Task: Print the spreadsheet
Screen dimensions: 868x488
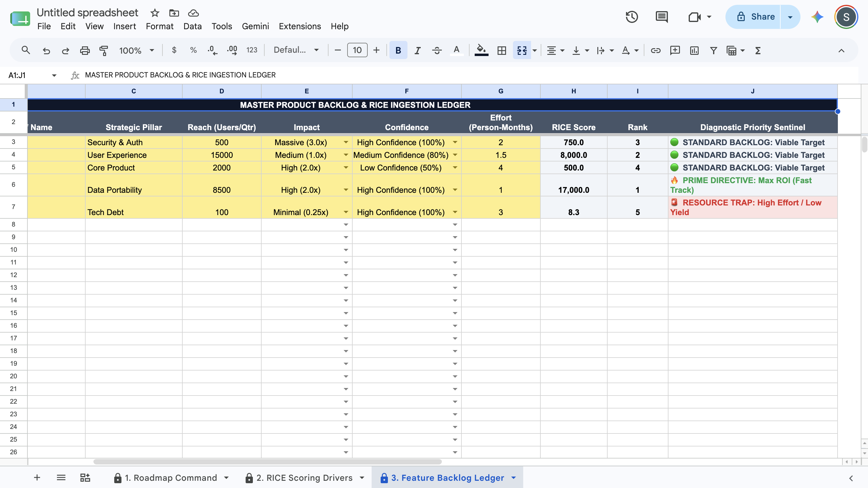Action: click(x=85, y=51)
